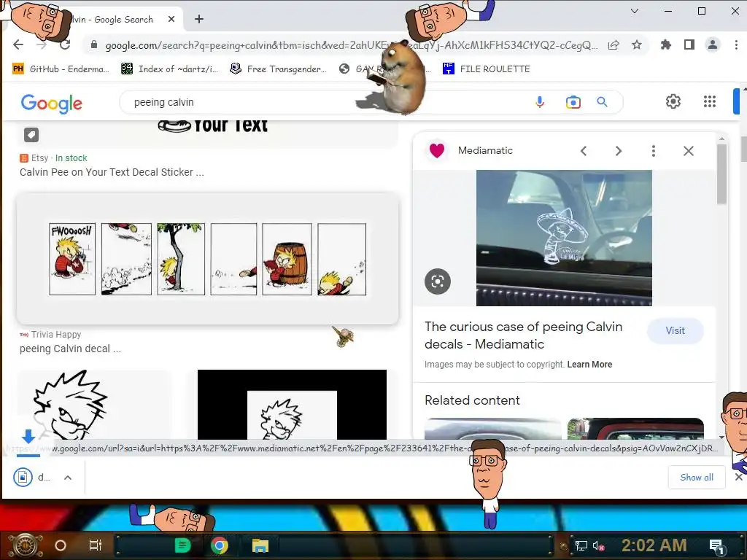Open the FILE ROULETTE bookmark
The width and height of the screenshot is (747, 560).
486,69
